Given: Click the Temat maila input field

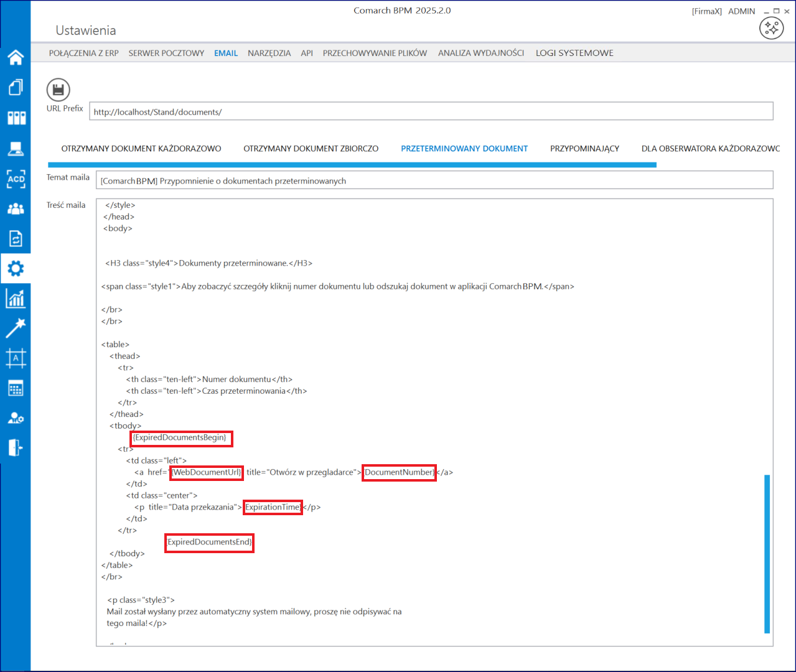Looking at the screenshot, I should click(434, 180).
